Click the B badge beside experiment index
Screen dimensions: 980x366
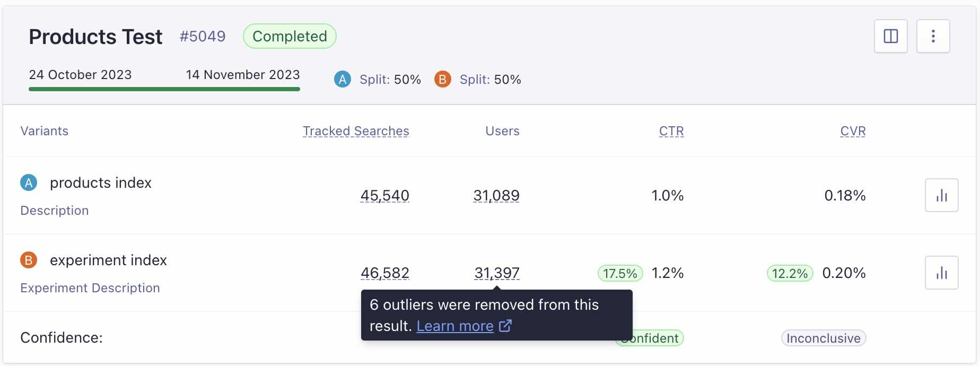[29, 260]
